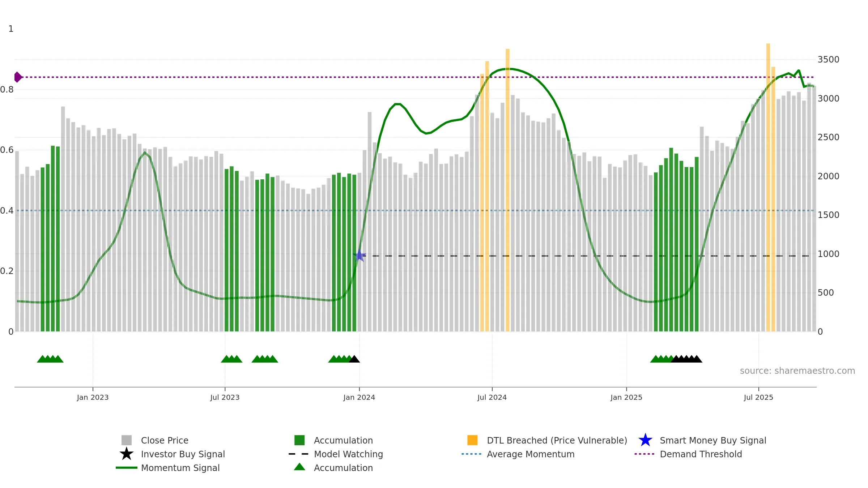The image size is (868, 488).
Task: Click the orange DTL Breached legend swatch
Action: pyautogui.click(x=472, y=440)
